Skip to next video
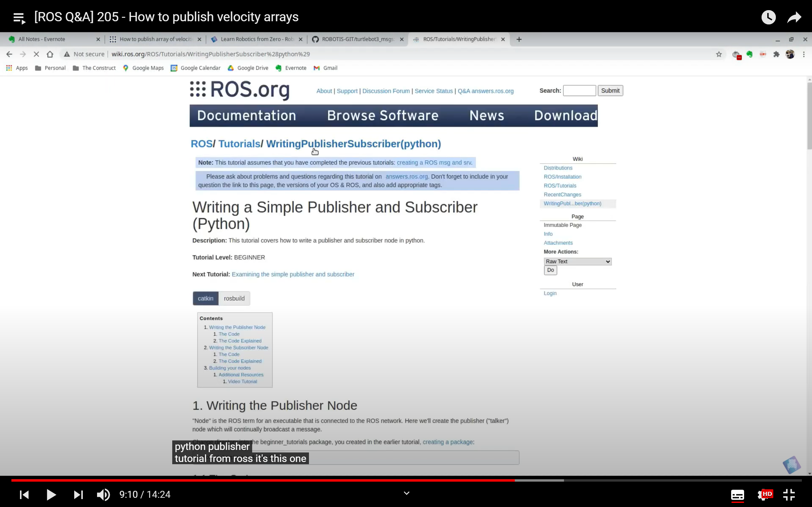812x507 pixels. pyautogui.click(x=78, y=495)
